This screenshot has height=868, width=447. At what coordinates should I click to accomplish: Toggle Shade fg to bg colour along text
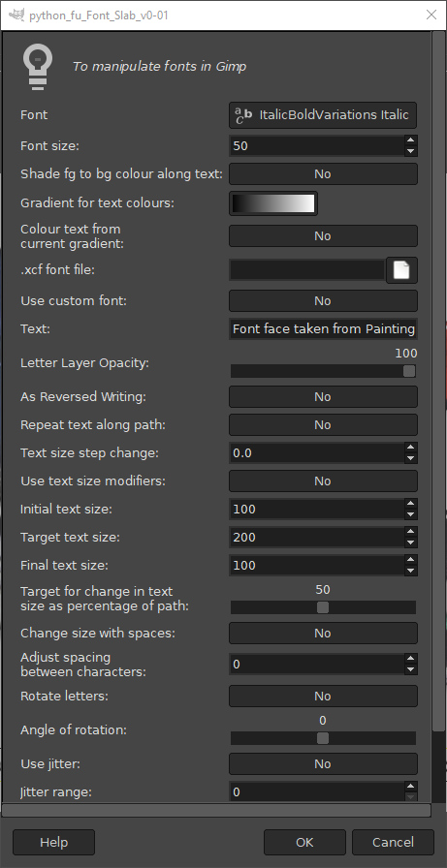(323, 173)
